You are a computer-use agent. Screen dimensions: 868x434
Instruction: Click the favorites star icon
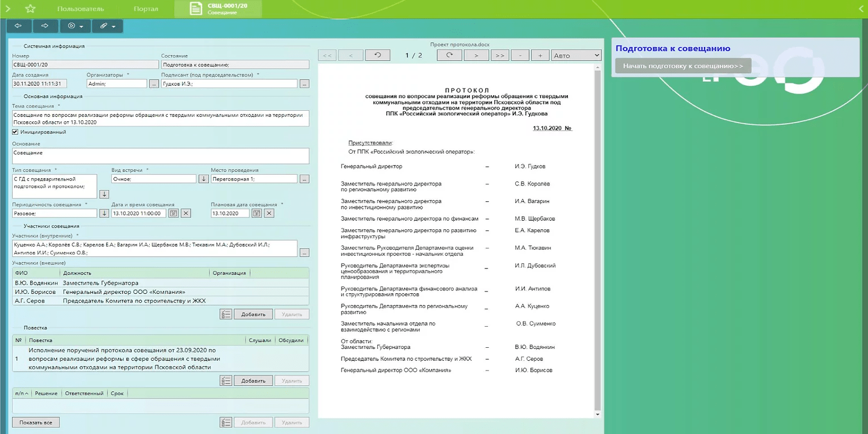(x=30, y=9)
